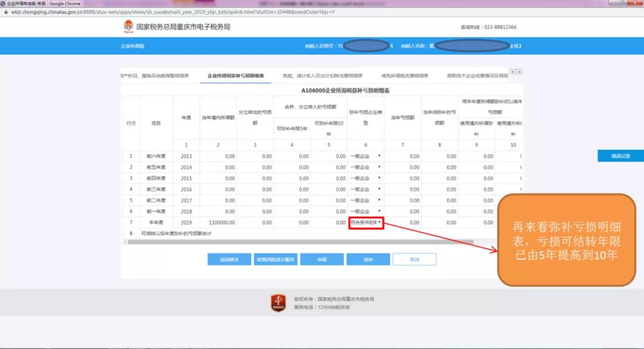The width and height of the screenshot is (644, 349).
Task: Click 2019 当年亏损额 cell in column 7
Action: pyautogui.click(x=402, y=223)
